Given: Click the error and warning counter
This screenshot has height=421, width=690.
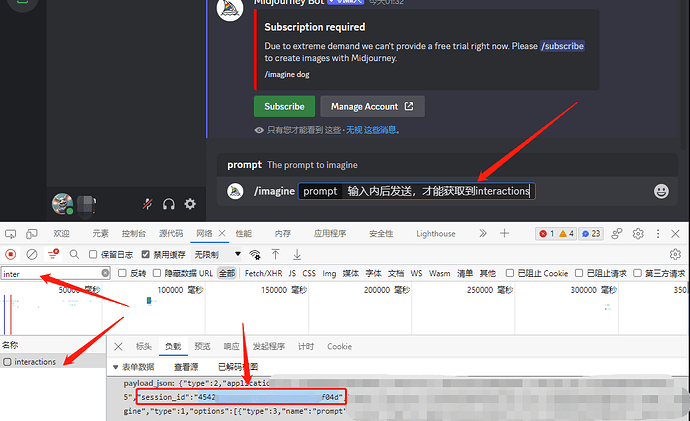Looking at the screenshot, I should point(556,234).
